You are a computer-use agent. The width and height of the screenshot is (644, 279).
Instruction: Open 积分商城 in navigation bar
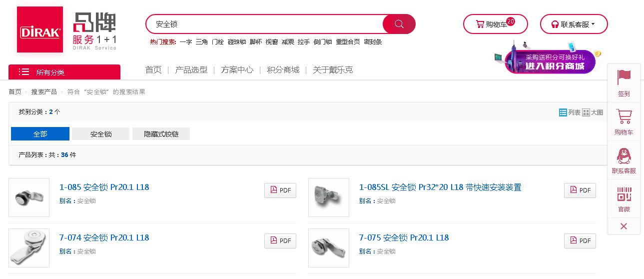pos(283,70)
